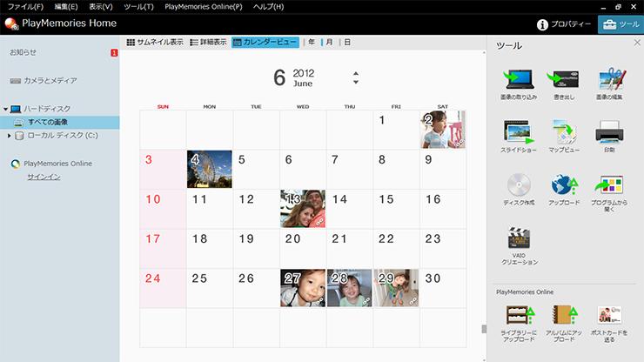Open the マップビュー map view tool

(563, 133)
